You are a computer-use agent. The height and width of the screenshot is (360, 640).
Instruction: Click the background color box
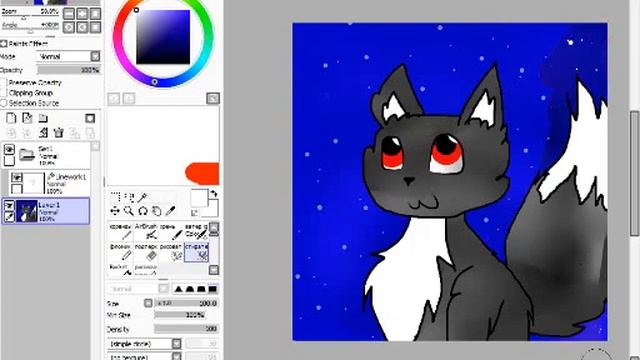(213, 209)
